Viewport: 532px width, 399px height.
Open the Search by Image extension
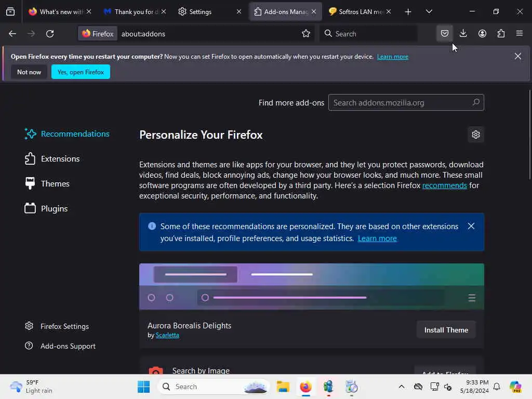(x=201, y=370)
